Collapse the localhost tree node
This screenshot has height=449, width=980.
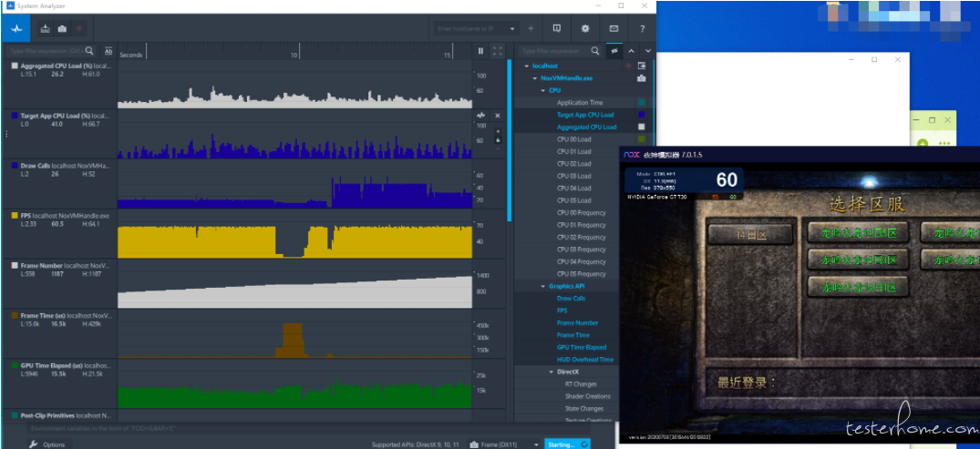point(527,66)
